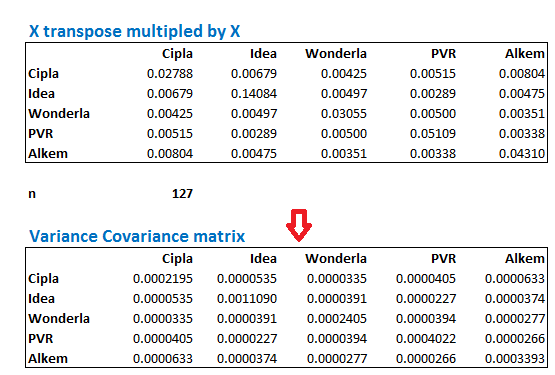Click Alkem row label of covariance matrix
Screen dimensions: 555x375
pyautogui.click(x=48, y=359)
